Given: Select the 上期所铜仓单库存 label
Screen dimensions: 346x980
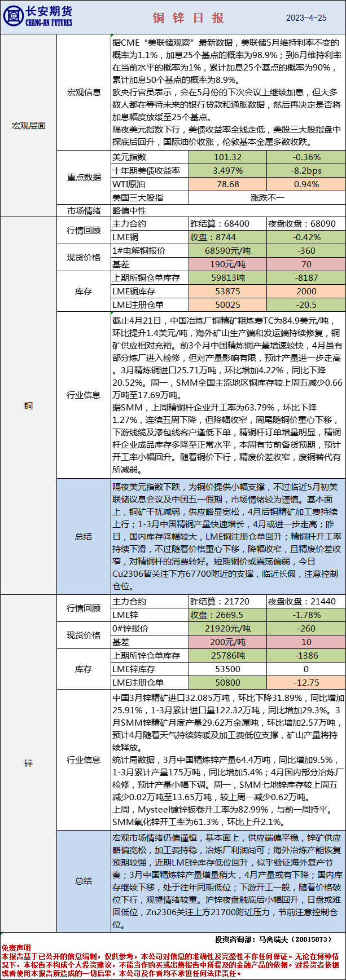Looking at the screenshot, I should pyautogui.click(x=150, y=277).
